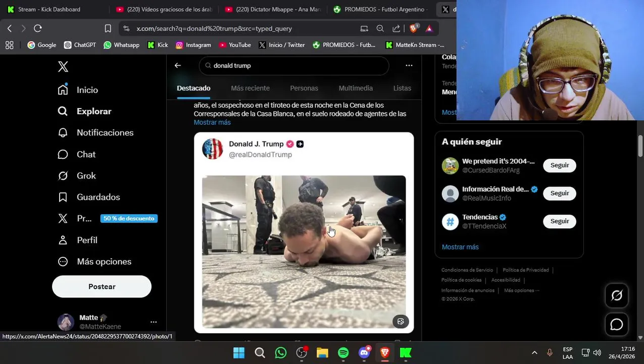Follow Tendencias account
This screenshot has height=364, width=644.
coord(560,221)
